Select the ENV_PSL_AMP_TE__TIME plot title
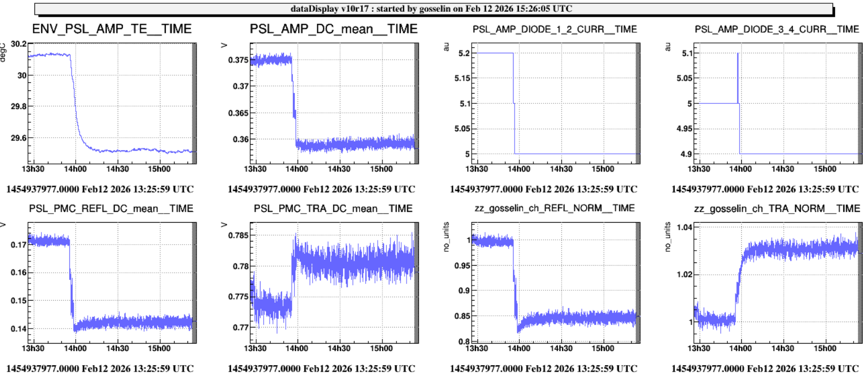 [x=112, y=29]
